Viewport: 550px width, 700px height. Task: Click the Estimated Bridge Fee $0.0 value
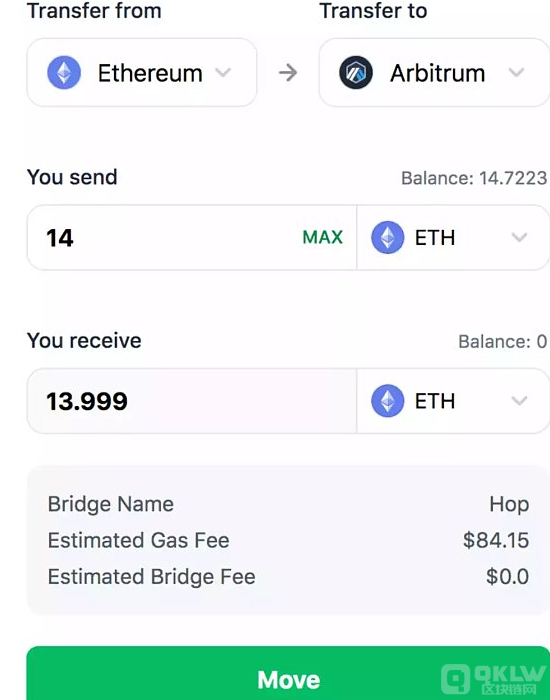508,576
